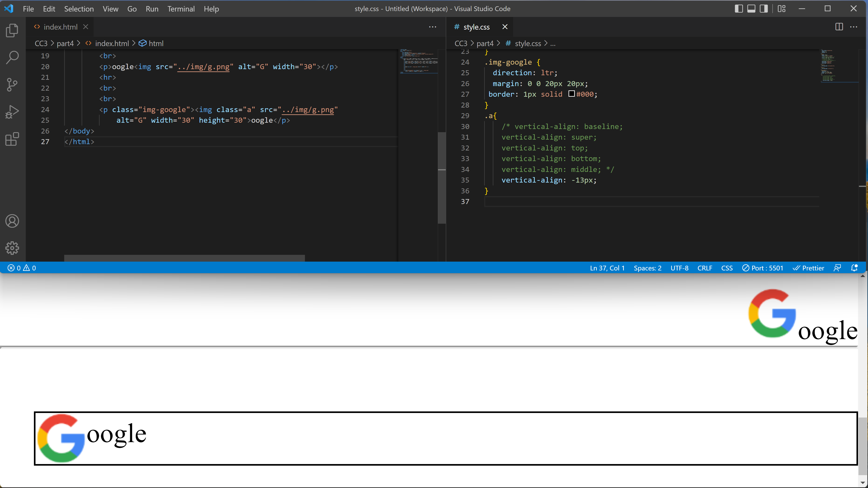This screenshot has width=868, height=488.
Task: Click the index.html minimap
Action: 418,61
